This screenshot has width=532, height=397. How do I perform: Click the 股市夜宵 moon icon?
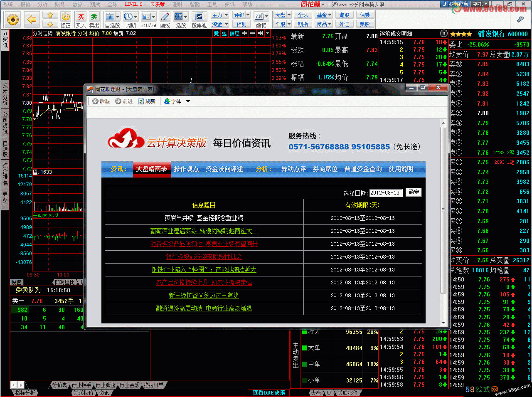[445, 4]
